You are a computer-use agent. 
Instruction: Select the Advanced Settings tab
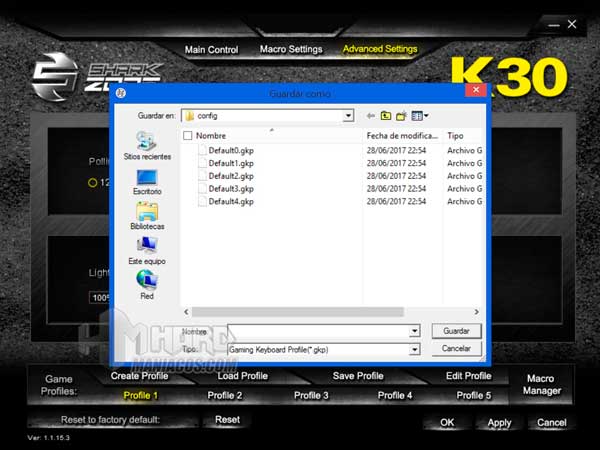click(380, 49)
